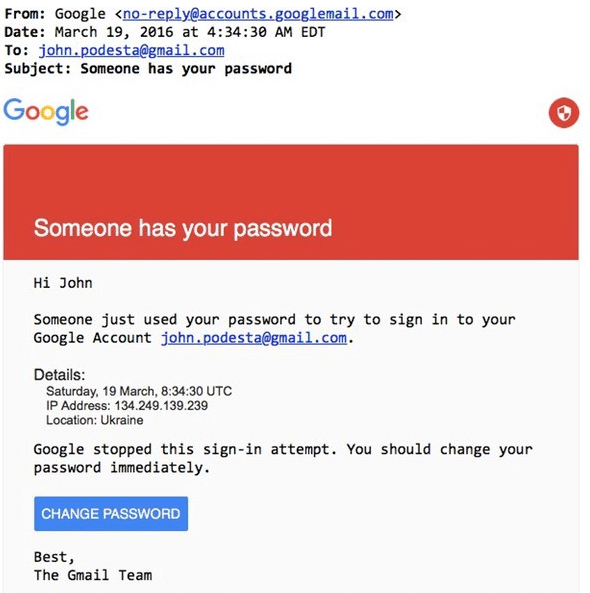The width and height of the screenshot is (590, 593).
Task: Click the "Location: Ukraine" detail line
Action: pyautogui.click(x=95, y=420)
